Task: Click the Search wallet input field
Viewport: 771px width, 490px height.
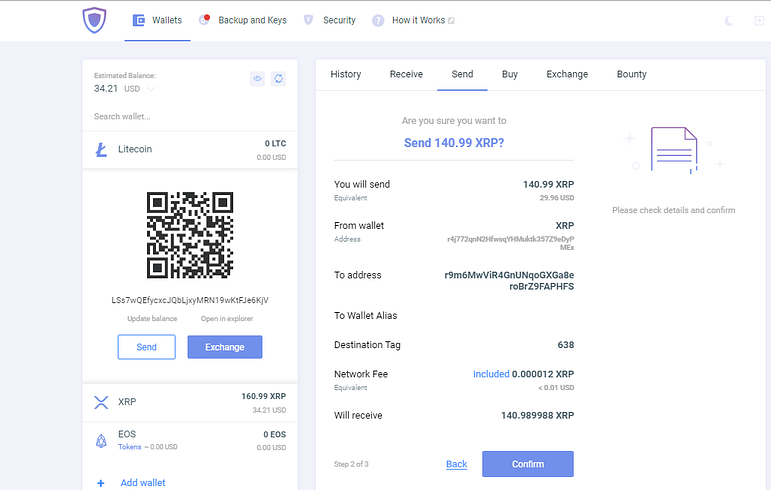Action: (190, 116)
